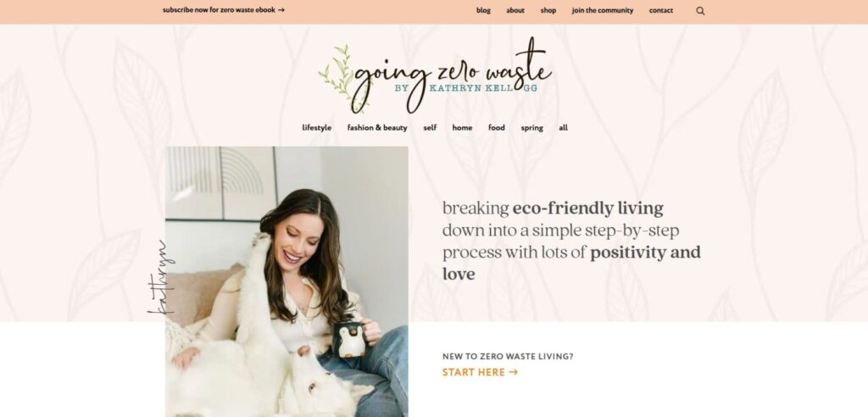Select the self category

tap(430, 127)
